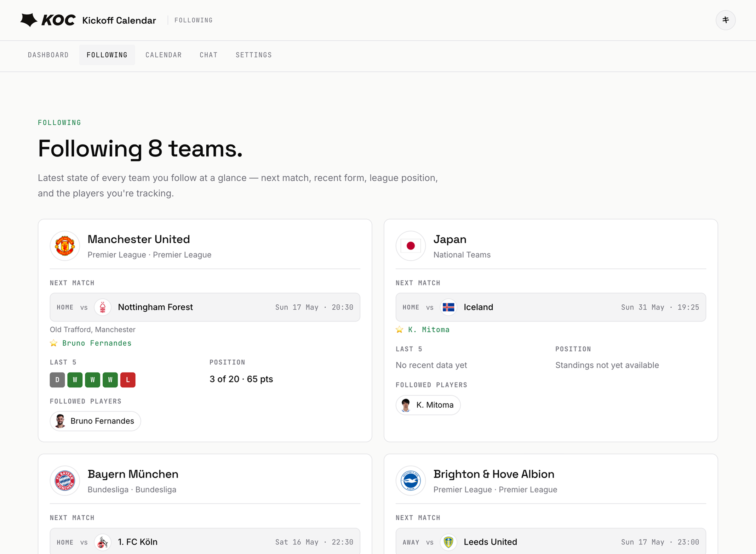The width and height of the screenshot is (756, 554).
Task: Go to the Settings tab
Action: tap(254, 55)
